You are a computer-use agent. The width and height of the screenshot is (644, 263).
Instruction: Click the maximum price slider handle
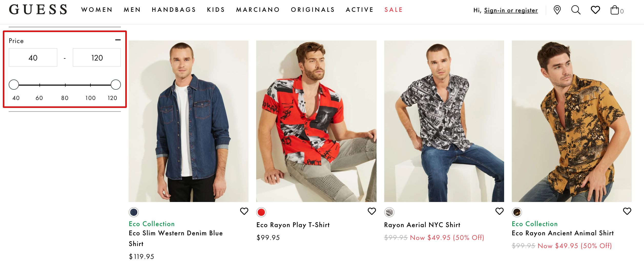pos(116,85)
